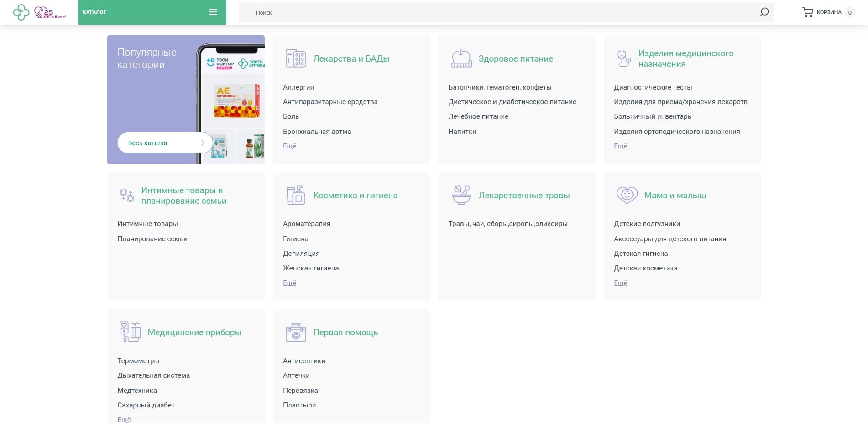Click the Лекарственные травы mortar icon
Viewport: 868px width, 423px height.
click(461, 196)
